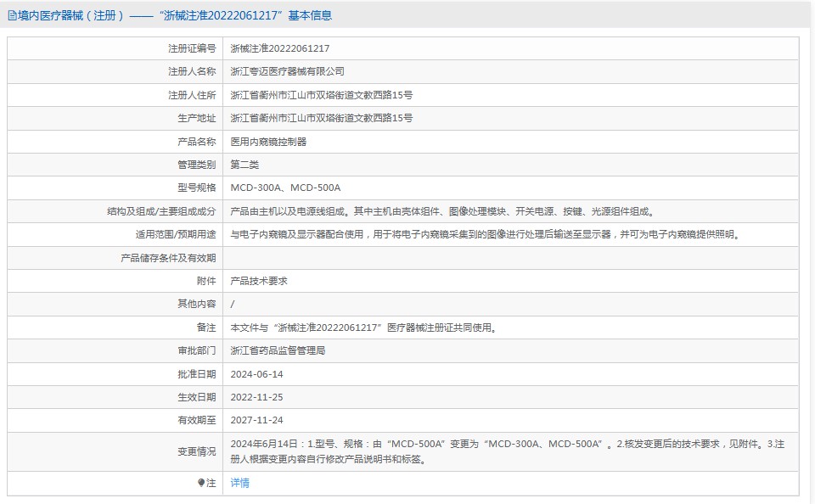Click the 附件 label
This screenshot has height=504, width=815.
pos(205,281)
